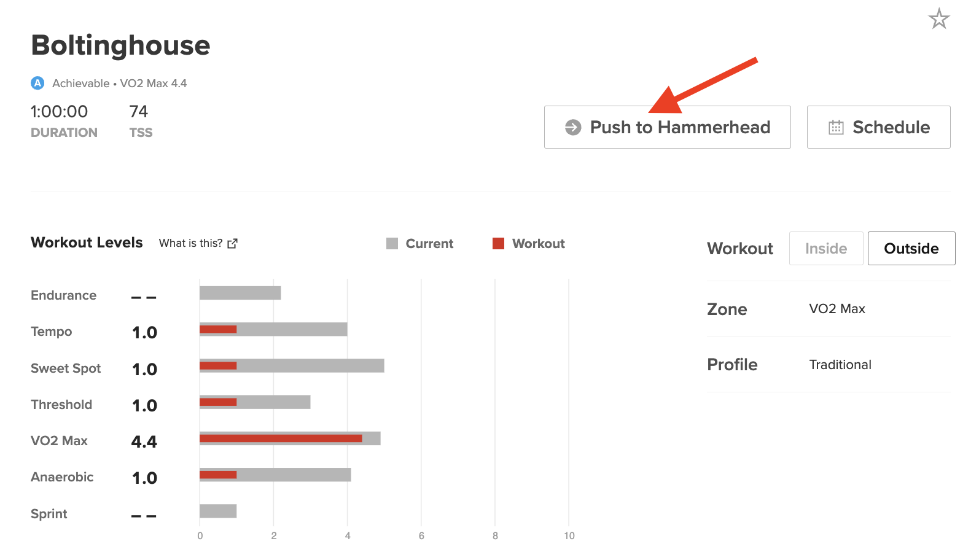Click the Traditional profile value
This screenshot has height=560, width=979.
(840, 365)
